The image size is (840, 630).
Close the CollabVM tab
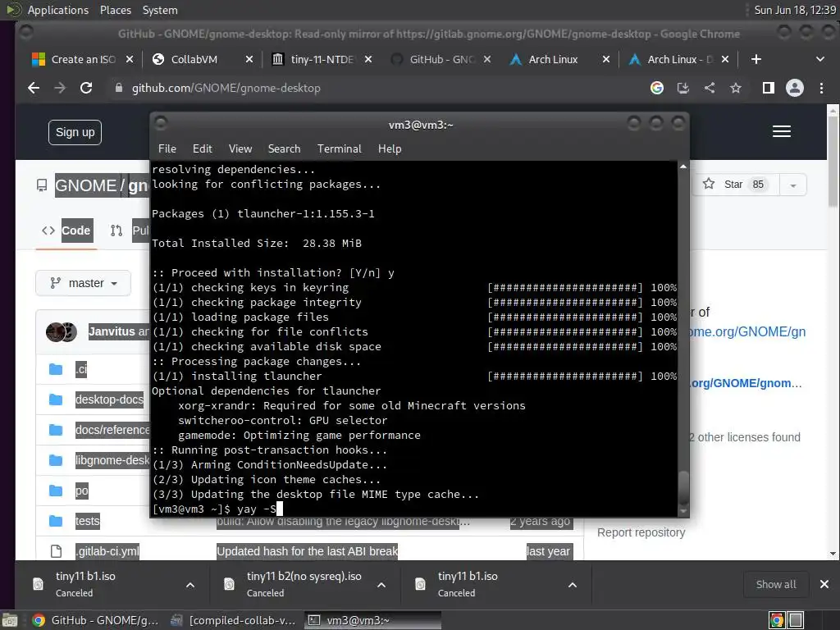tap(249, 59)
